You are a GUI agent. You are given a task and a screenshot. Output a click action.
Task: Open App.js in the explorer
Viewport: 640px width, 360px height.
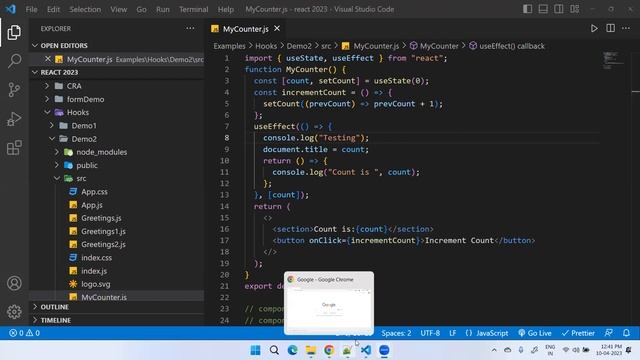tap(91, 205)
